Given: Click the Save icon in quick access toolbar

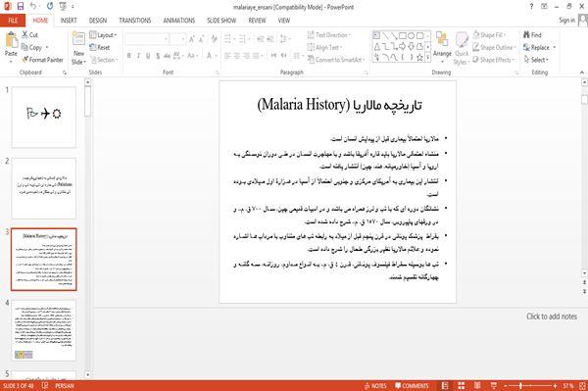Looking at the screenshot, I should click(21, 7).
